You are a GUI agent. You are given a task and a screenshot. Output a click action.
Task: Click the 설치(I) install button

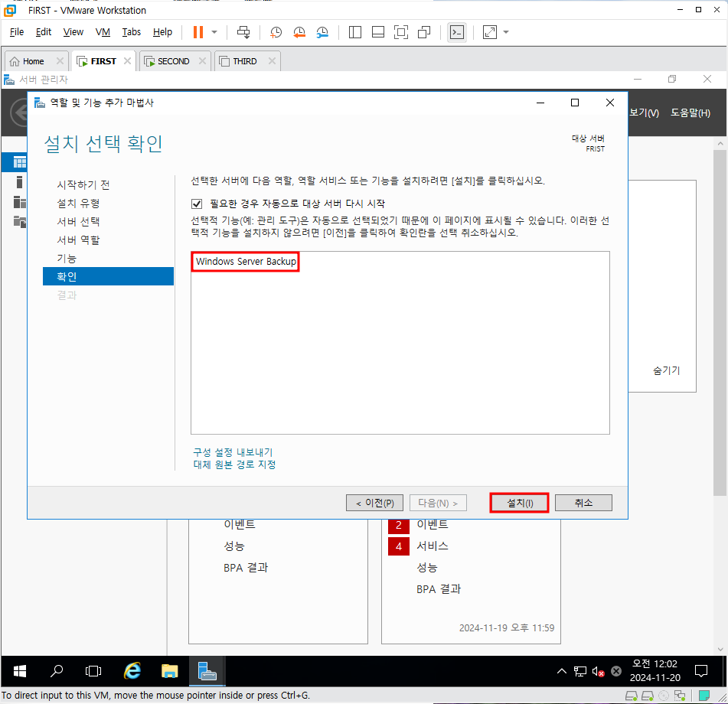[520, 503]
